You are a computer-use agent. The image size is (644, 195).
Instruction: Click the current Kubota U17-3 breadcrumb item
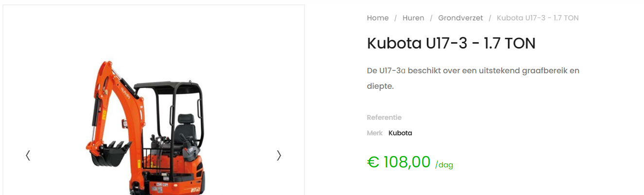[538, 18]
